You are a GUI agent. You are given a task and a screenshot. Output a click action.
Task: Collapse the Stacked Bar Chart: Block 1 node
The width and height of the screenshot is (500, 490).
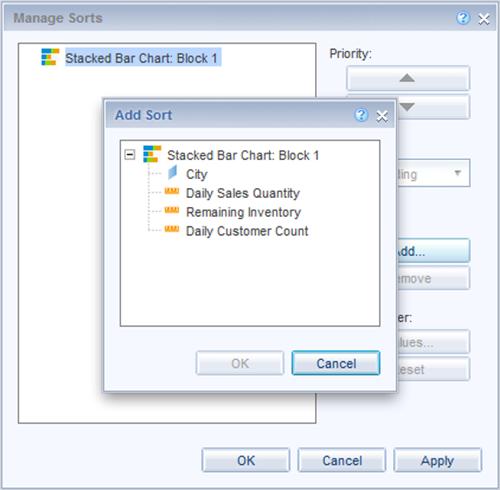tap(130, 155)
